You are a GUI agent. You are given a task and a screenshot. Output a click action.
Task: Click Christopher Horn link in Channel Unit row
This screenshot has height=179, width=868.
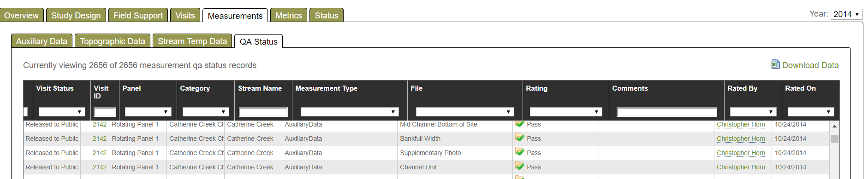(741, 167)
